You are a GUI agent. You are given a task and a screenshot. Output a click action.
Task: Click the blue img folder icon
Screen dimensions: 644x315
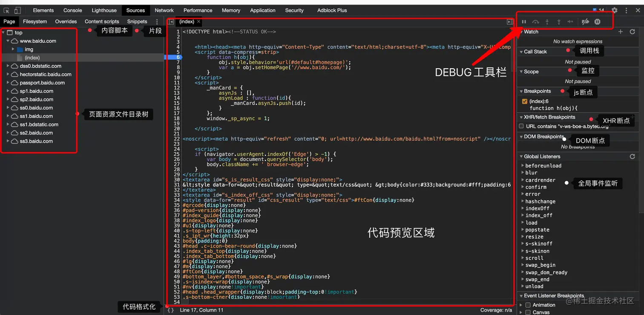pyautogui.click(x=20, y=49)
